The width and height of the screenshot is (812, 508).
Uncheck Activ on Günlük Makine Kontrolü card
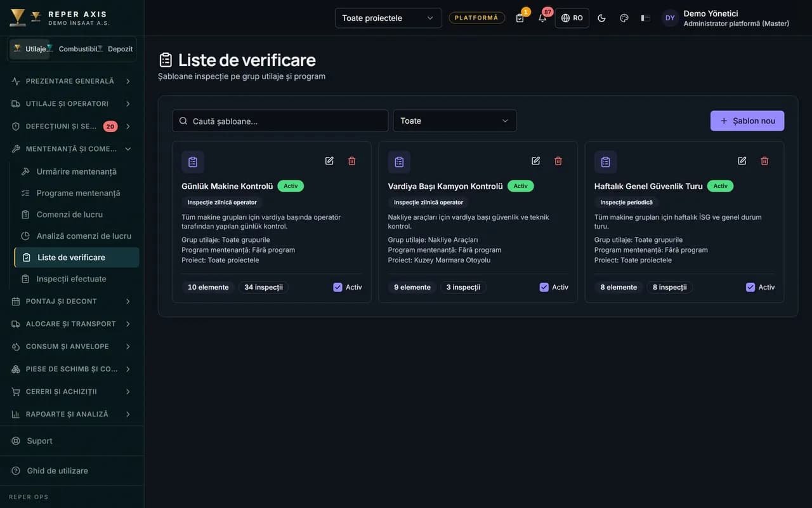[337, 287]
